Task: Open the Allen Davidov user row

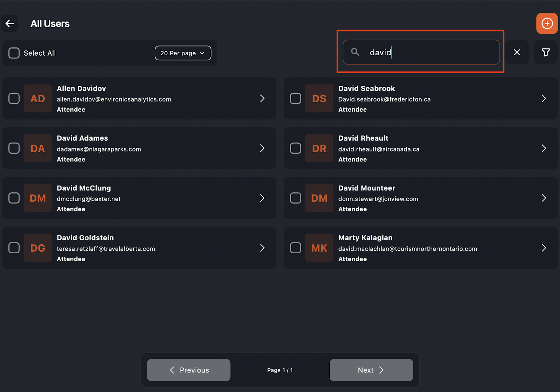Action: pyautogui.click(x=157, y=98)
